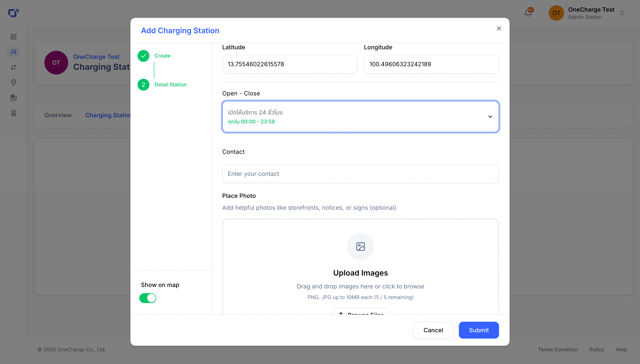
Task: Click the OneCharge logo icon
Action: point(13,13)
